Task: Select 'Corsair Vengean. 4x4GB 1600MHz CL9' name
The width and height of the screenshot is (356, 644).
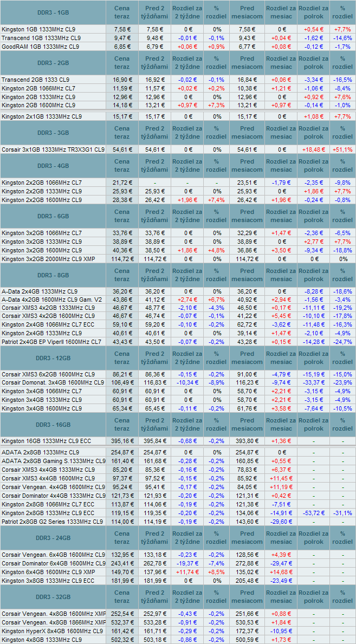Action: point(53,487)
